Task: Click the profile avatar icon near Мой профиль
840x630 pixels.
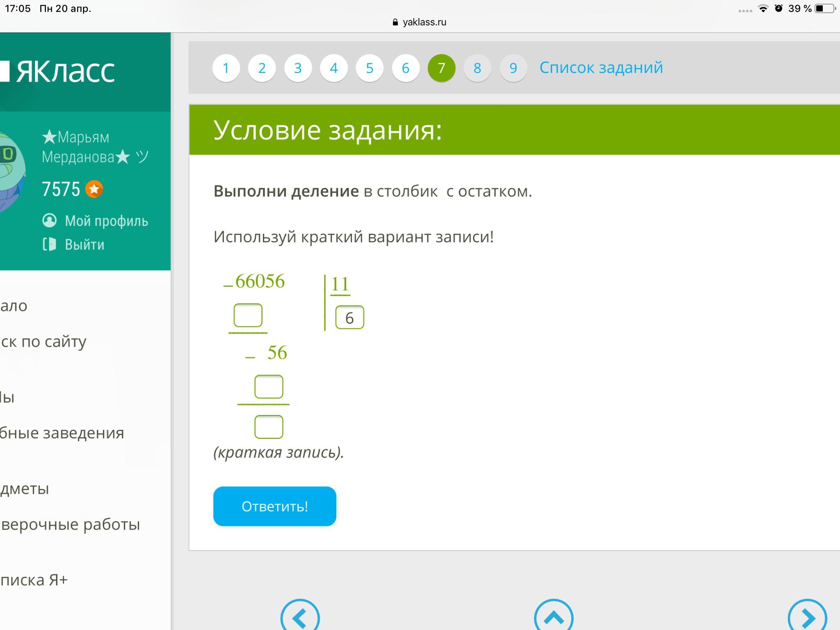Action: pos(49,221)
